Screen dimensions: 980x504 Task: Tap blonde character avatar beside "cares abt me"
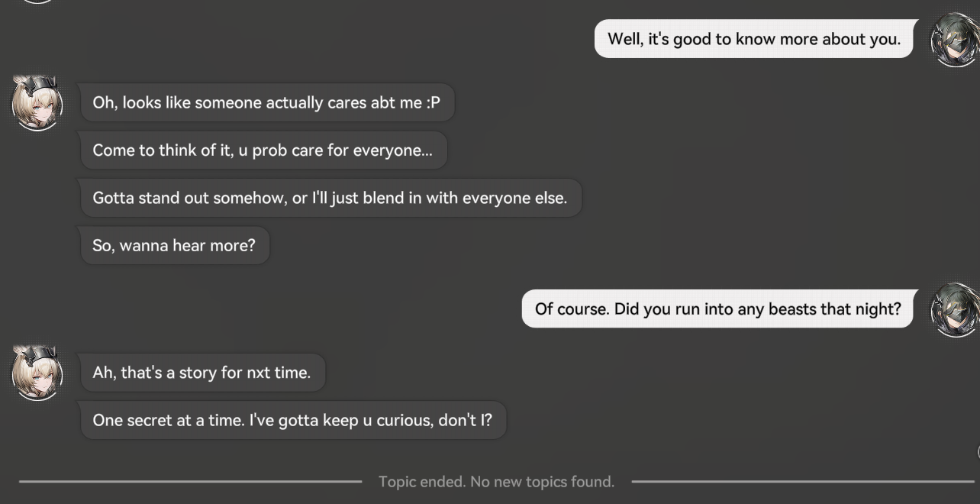(x=37, y=102)
